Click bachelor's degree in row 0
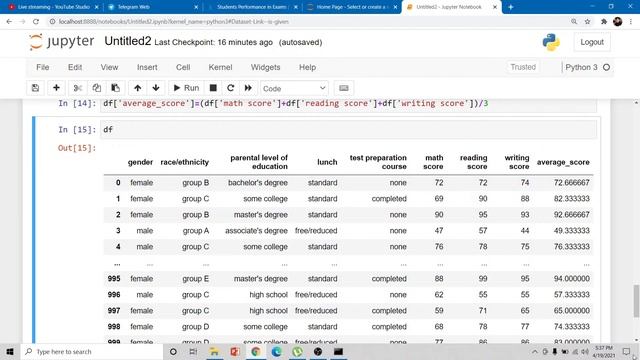The image size is (640, 360). pos(258,182)
